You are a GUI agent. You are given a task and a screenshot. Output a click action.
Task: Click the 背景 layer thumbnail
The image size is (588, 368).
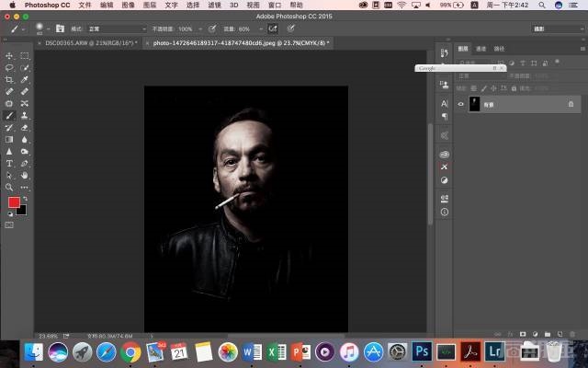tap(474, 104)
